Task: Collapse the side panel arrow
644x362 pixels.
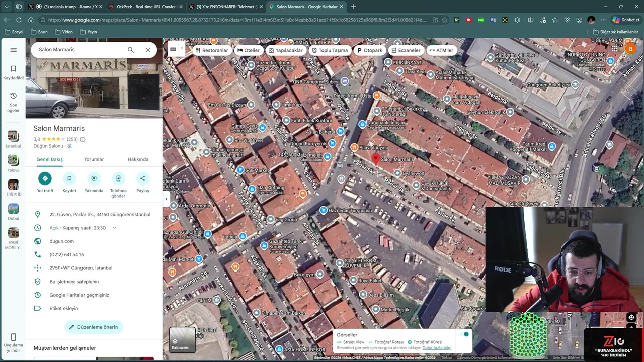Action: 166,199
